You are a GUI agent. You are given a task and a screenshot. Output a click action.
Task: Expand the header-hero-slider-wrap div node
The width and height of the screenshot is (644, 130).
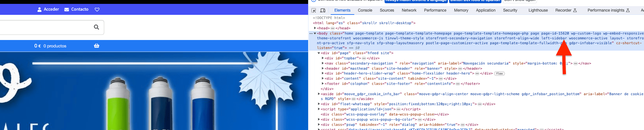pyautogui.click(x=323, y=73)
